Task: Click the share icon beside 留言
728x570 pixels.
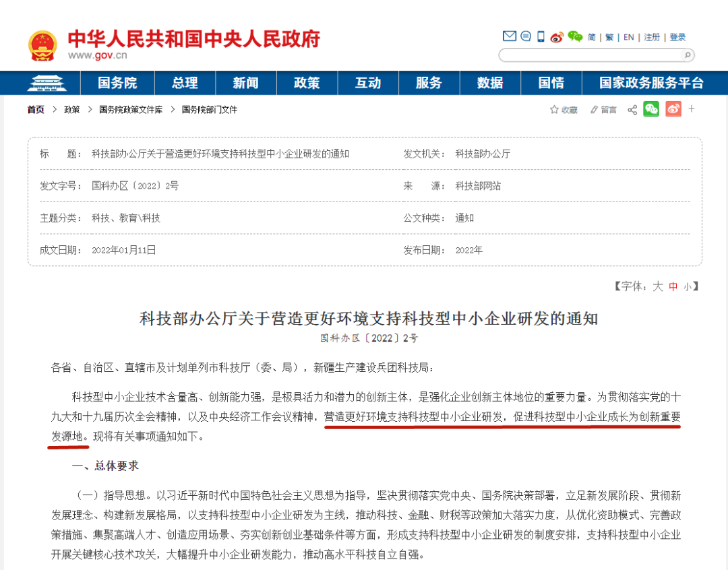Action: coord(632,109)
